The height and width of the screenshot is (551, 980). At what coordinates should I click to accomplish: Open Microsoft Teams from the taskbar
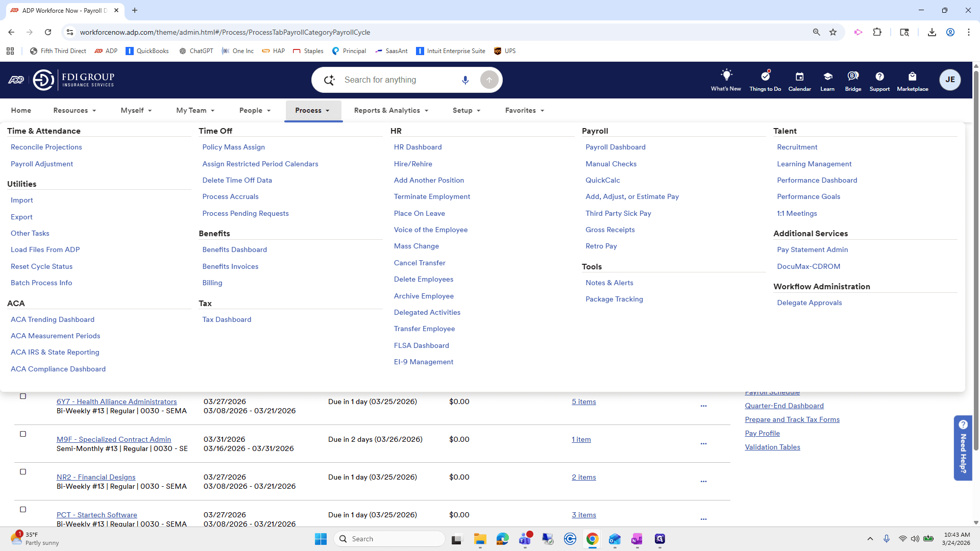point(525,539)
